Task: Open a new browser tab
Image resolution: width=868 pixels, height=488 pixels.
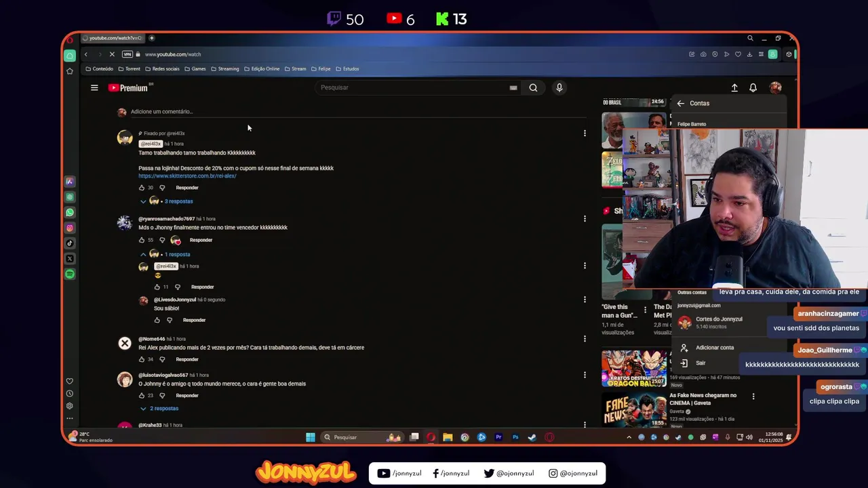Action: point(151,38)
